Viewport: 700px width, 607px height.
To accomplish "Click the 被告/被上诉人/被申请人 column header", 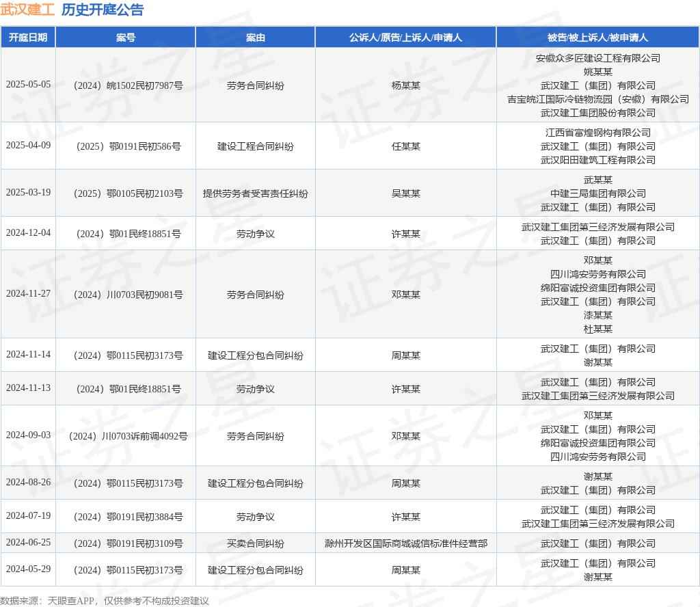I will [x=597, y=38].
